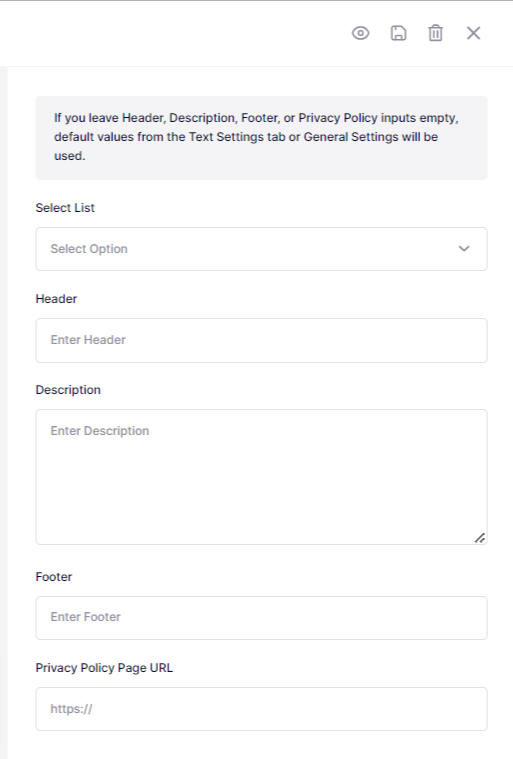Save using the floppy disk icon

pyautogui.click(x=398, y=33)
